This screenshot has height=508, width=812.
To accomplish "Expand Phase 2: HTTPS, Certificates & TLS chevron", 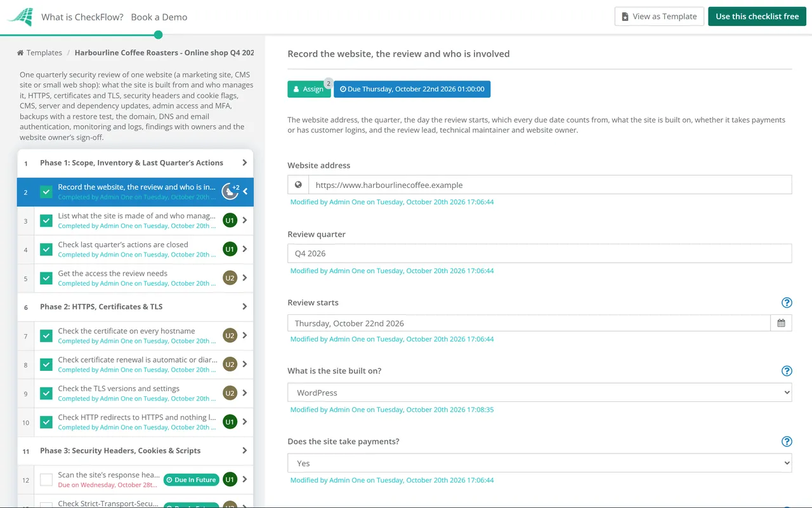I will (244, 307).
